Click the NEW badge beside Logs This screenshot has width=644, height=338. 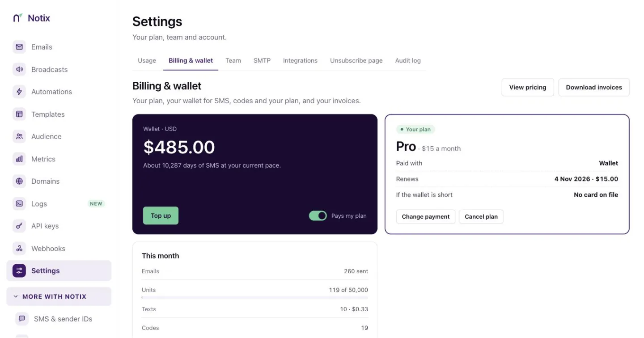[x=96, y=204]
